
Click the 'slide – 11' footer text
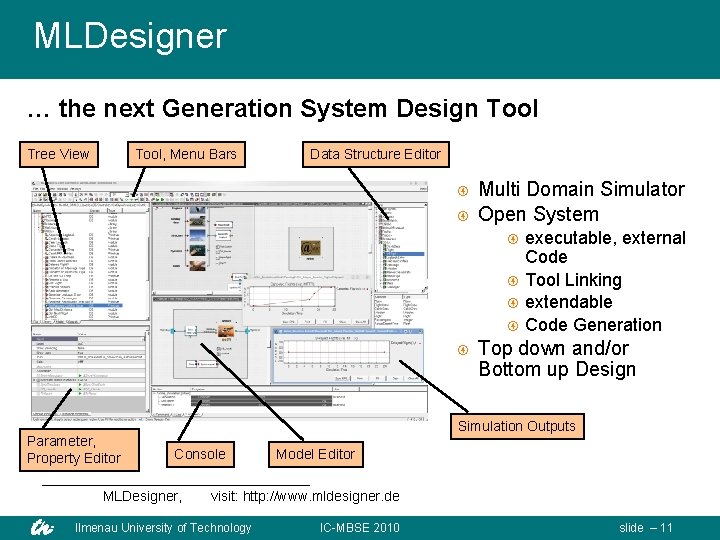[646, 528]
